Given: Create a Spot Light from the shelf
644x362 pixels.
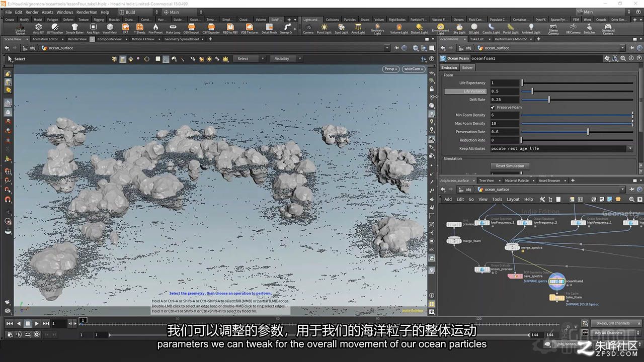Looking at the screenshot, I should pos(341,29).
